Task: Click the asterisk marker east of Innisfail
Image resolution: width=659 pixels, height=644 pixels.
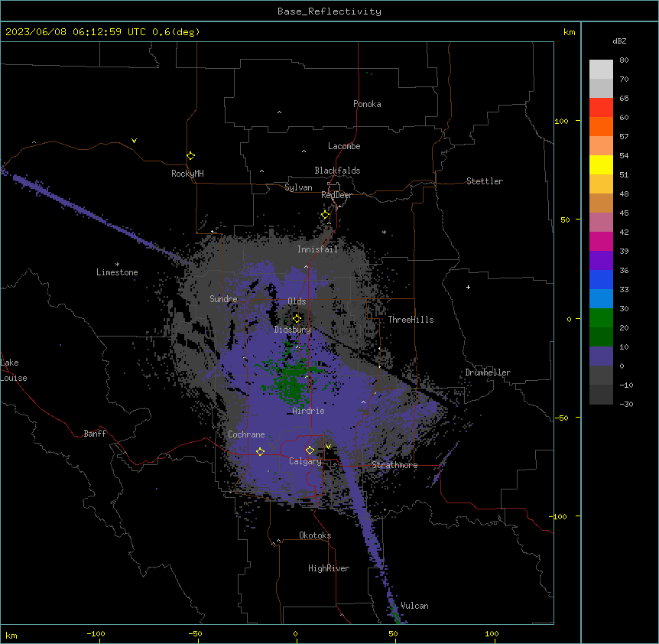Action: coord(384,232)
